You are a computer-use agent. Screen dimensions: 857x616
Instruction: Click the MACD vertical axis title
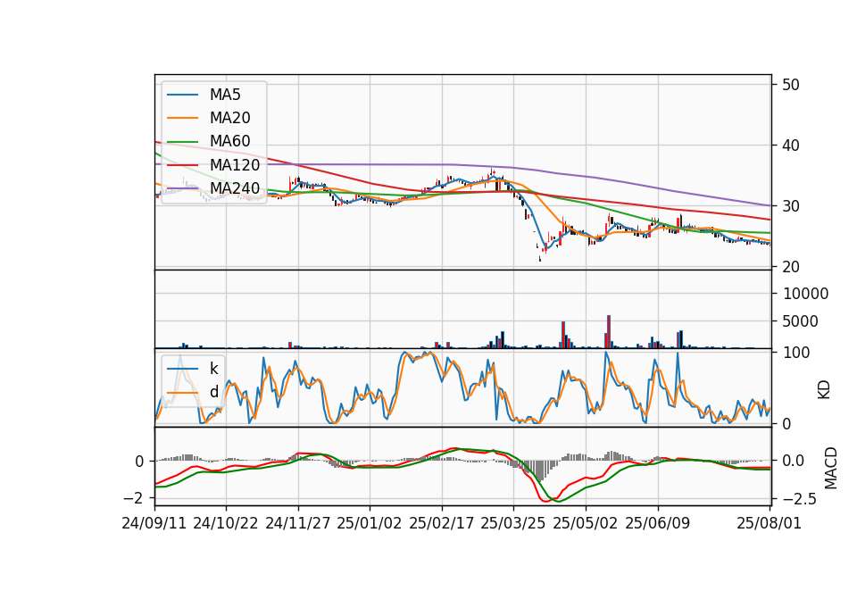point(830,468)
